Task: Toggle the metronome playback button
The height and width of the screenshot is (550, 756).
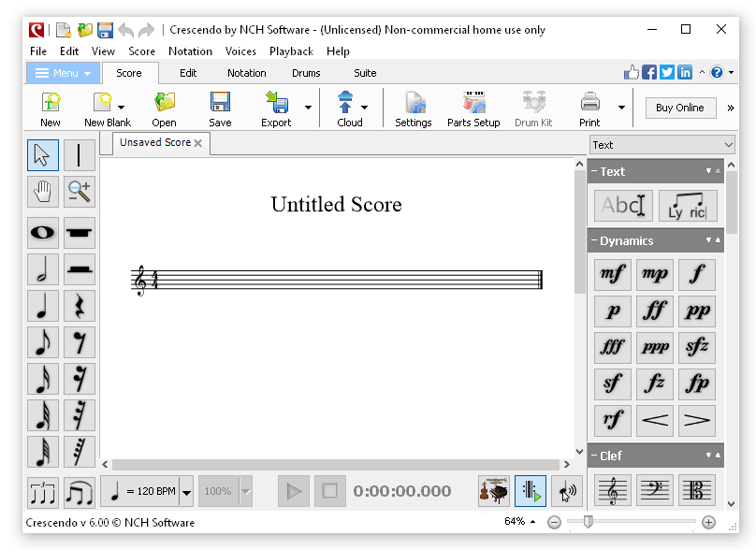Action: pos(531,491)
